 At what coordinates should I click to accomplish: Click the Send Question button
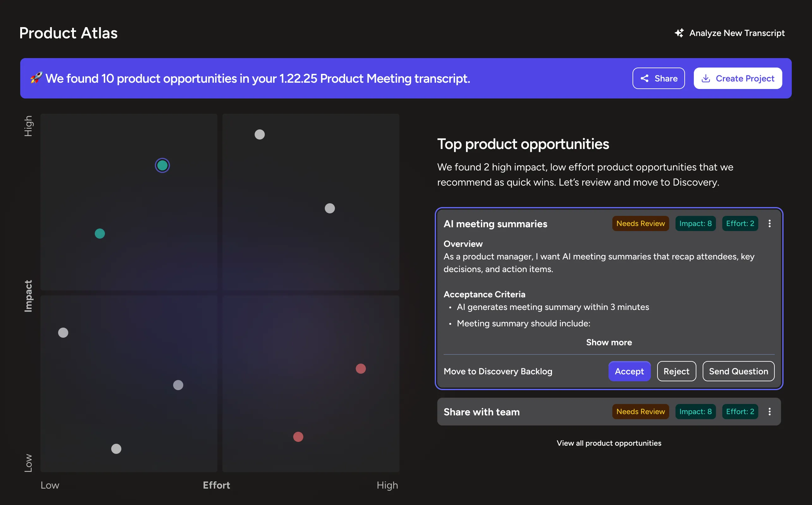[738, 371]
